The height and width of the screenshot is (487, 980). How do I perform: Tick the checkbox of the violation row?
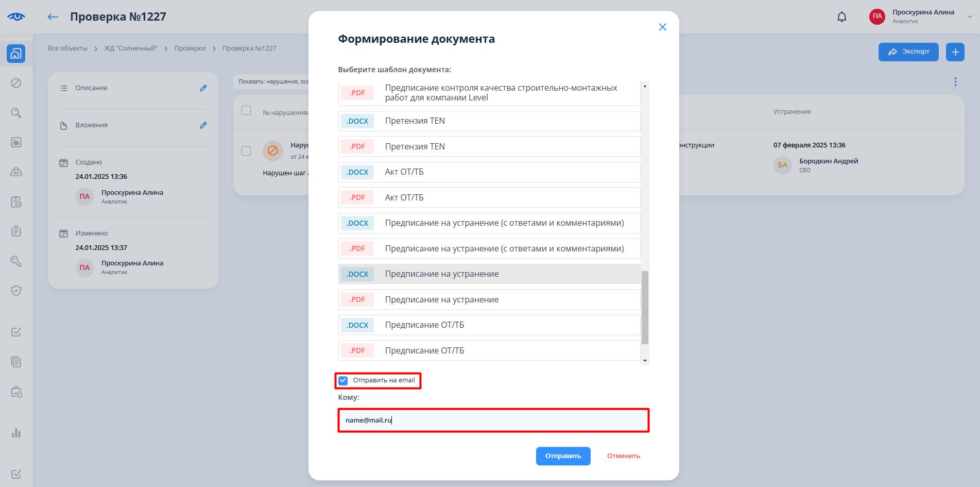click(246, 151)
